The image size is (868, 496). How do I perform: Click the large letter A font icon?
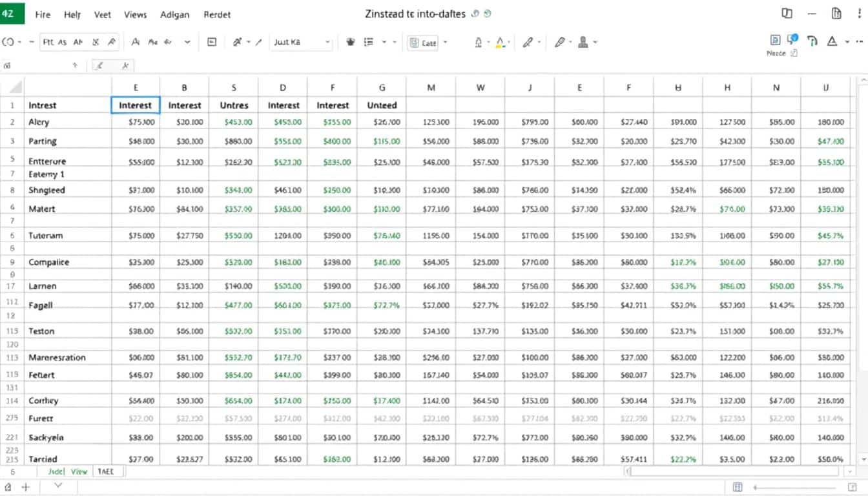(136, 42)
